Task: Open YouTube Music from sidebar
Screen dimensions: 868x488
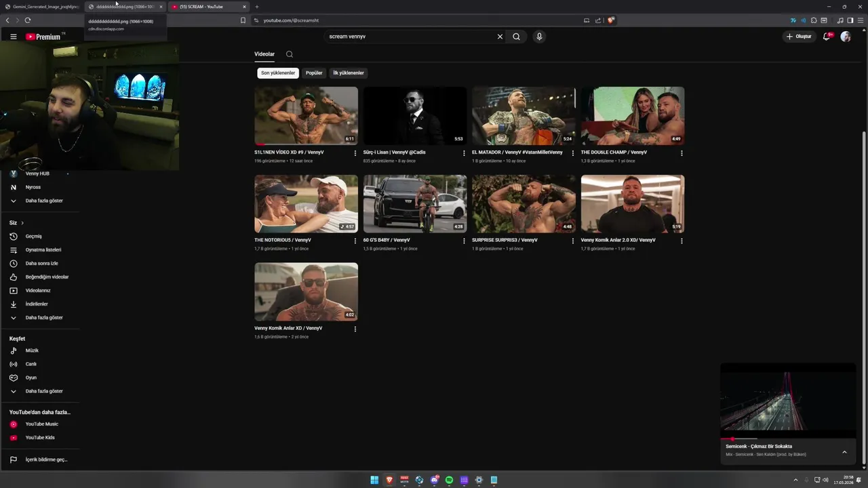Action: pos(39,424)
